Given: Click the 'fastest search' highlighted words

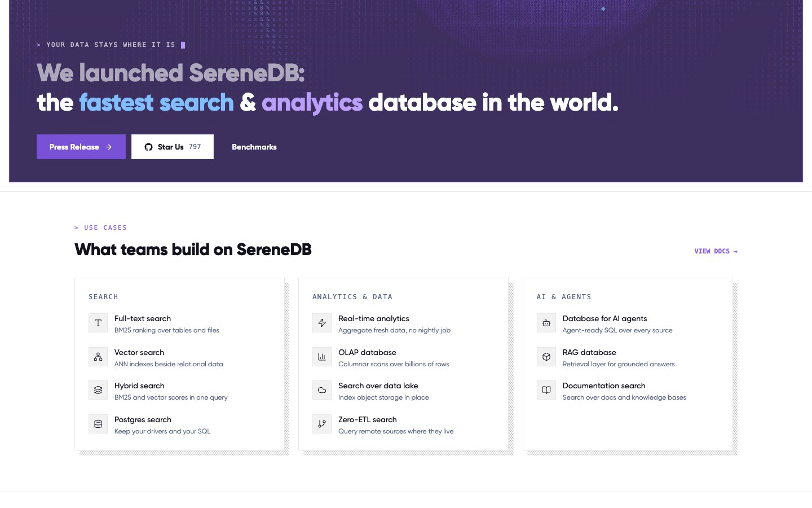Looking at the screenshot, I should pyautogui.click(x=156, y=103).
